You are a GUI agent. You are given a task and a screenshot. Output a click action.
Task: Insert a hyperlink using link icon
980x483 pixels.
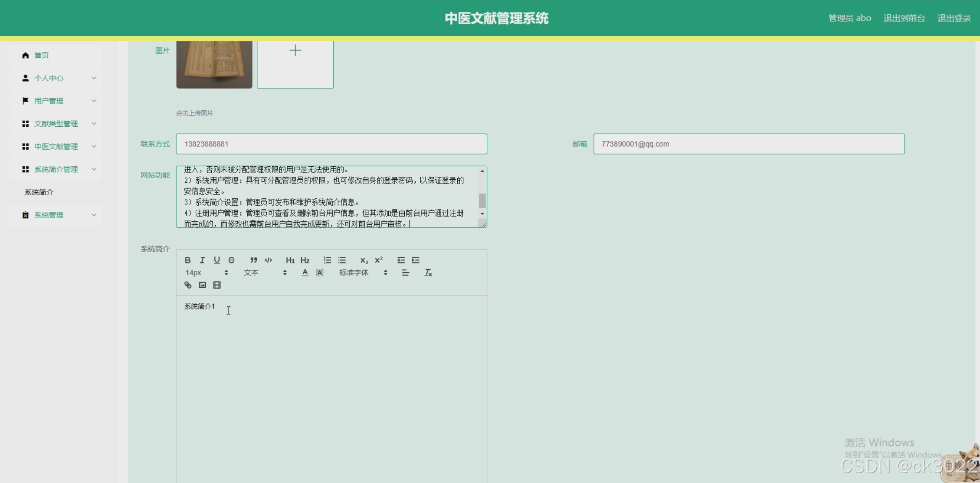pos(188,285)
